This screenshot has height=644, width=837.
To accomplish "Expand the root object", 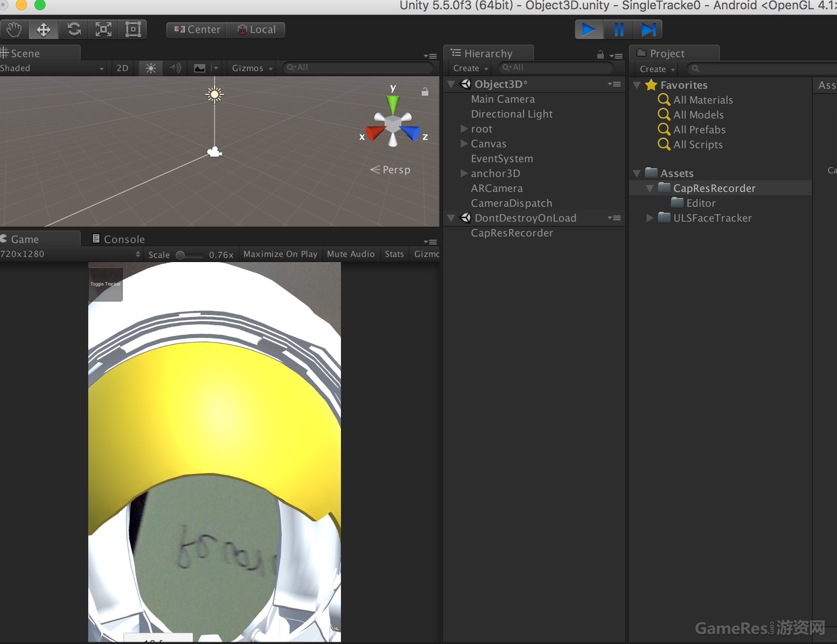I will coord(464,129).
